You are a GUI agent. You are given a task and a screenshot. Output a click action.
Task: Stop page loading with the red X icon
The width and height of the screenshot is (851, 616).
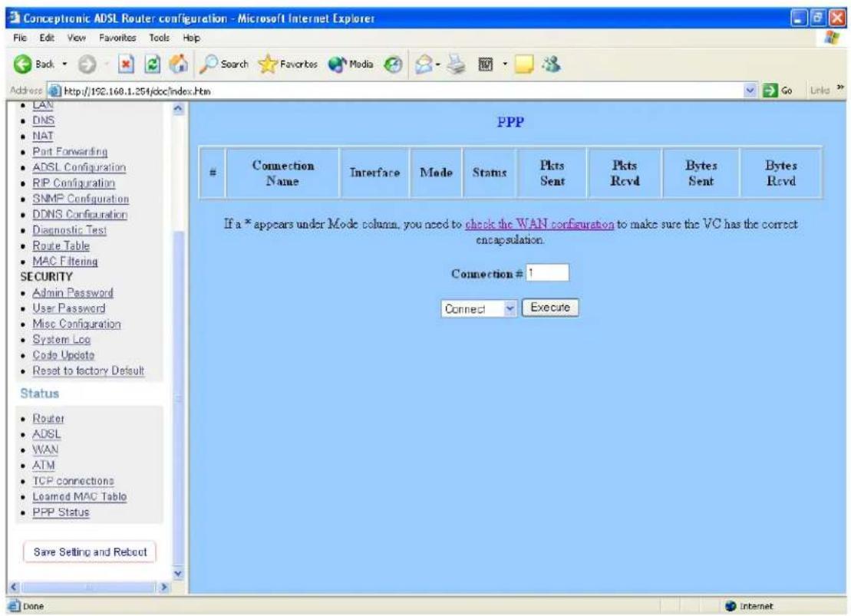click(126, 64)
